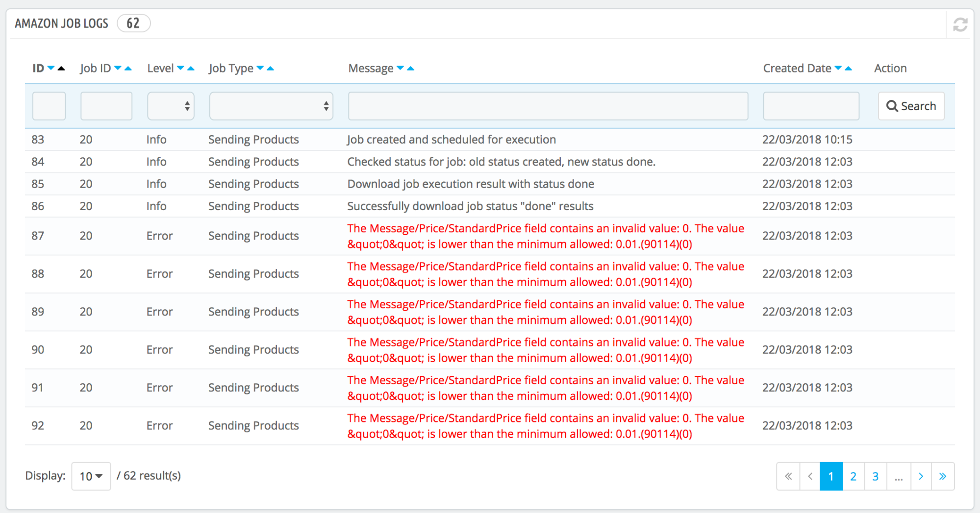
Task: Sort Message column ascending arrow
Action: pos(411,68)
